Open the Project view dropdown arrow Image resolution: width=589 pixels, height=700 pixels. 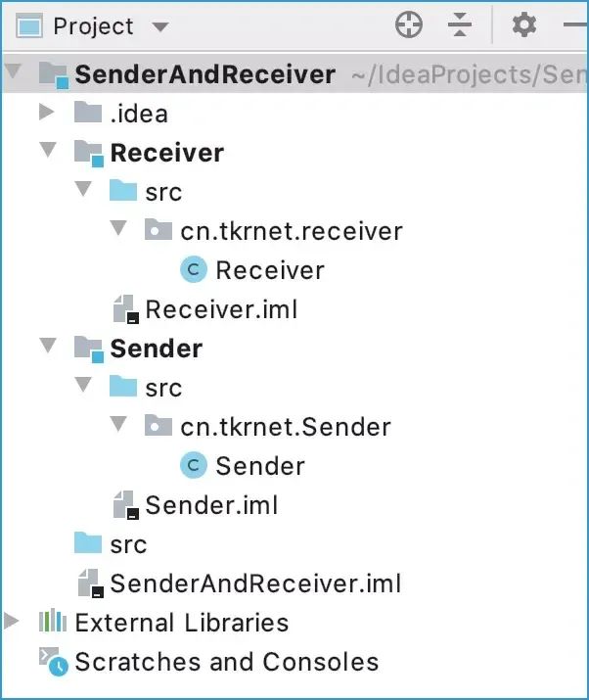coord(160,27)
